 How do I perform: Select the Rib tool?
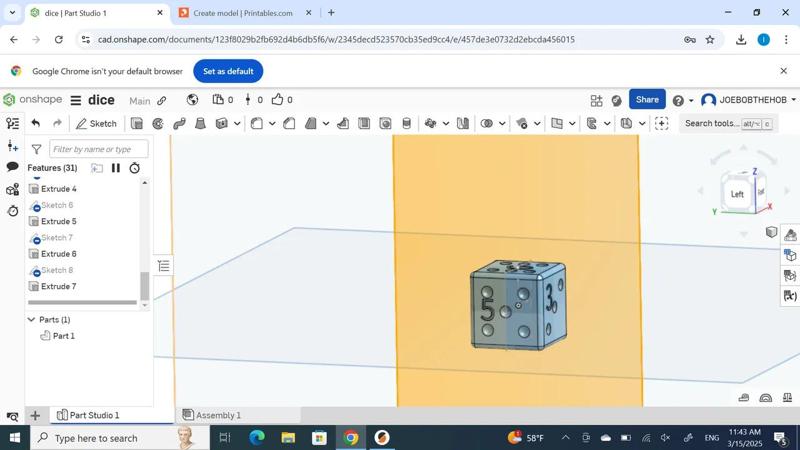pos(343,123)
